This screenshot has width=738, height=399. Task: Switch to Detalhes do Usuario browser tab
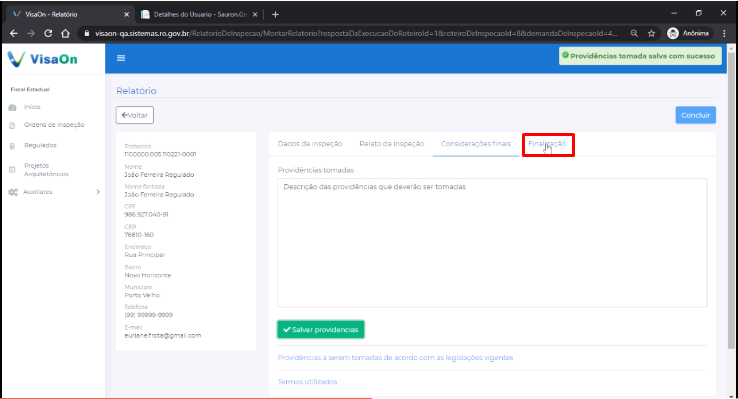tap(201, 15)
